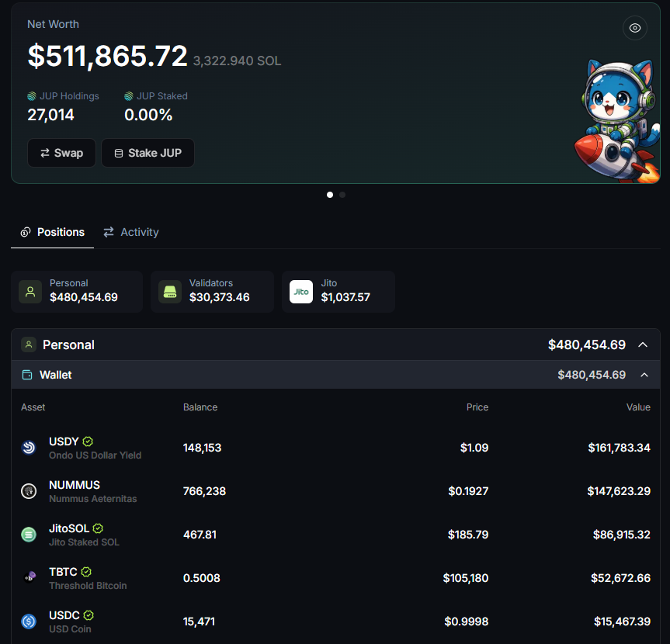Click the NUMMUS value $147,623.29
The image size is (670, 644).
619,491
